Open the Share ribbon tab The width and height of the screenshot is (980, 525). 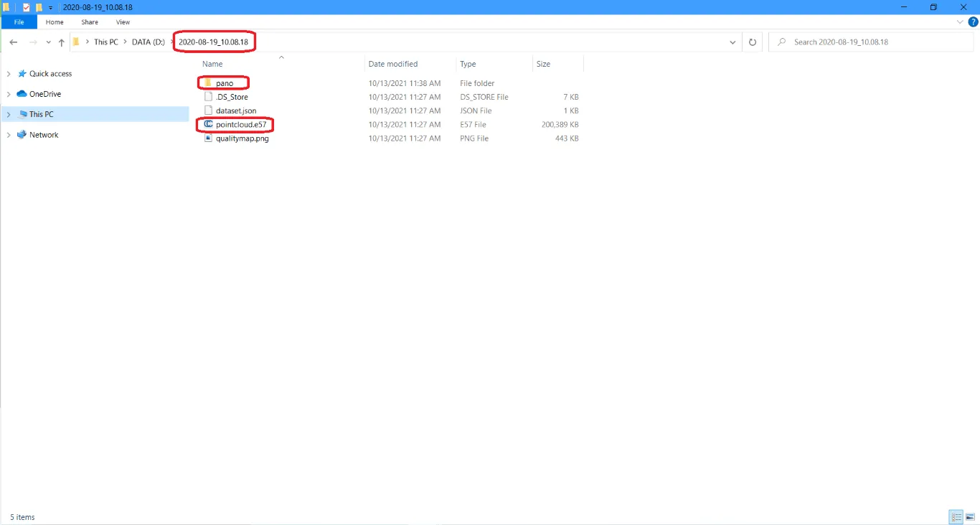pyautogui.click(x=90, y=22)
